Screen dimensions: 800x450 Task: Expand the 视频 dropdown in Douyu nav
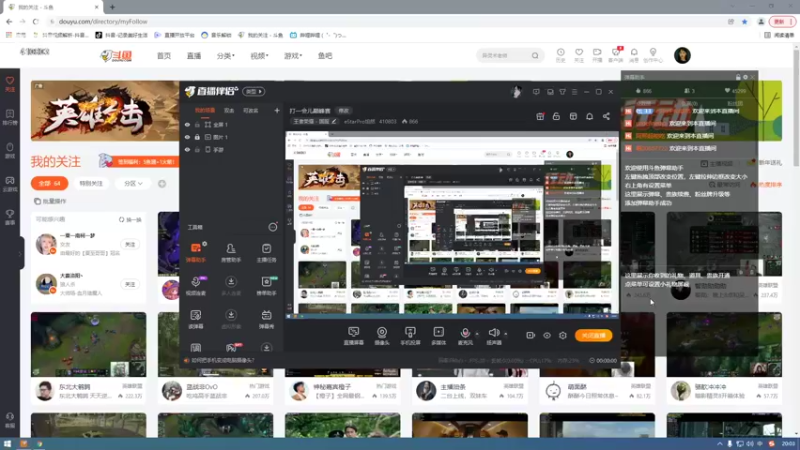click(x=259, y=56)
